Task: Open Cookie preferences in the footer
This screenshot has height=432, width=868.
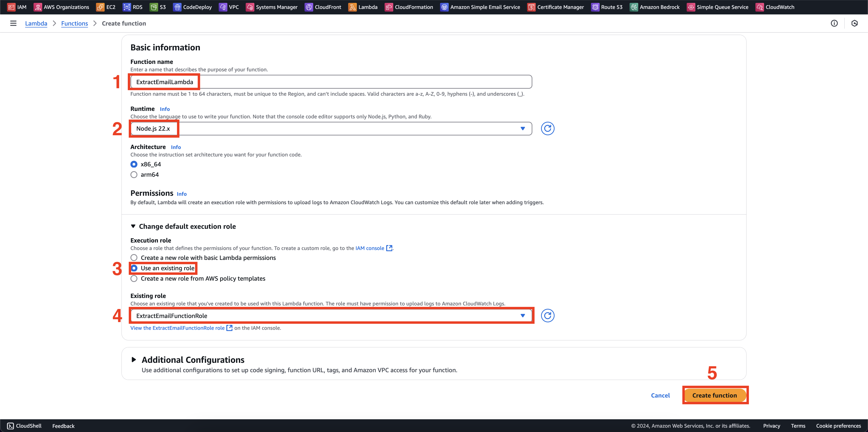Action: (838, 426)
